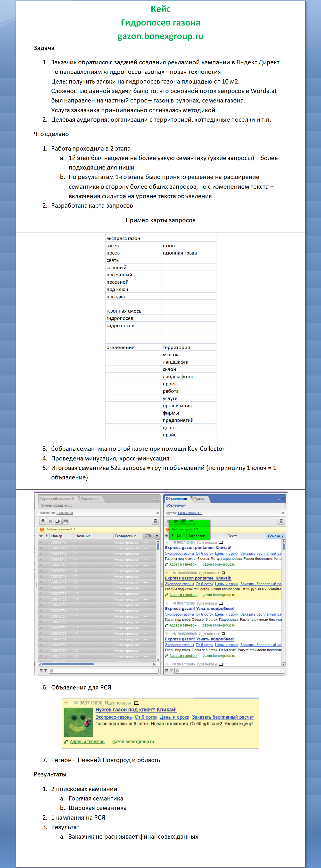
Task: Click the гидропосев cell in query map
Action: [133, 318]
